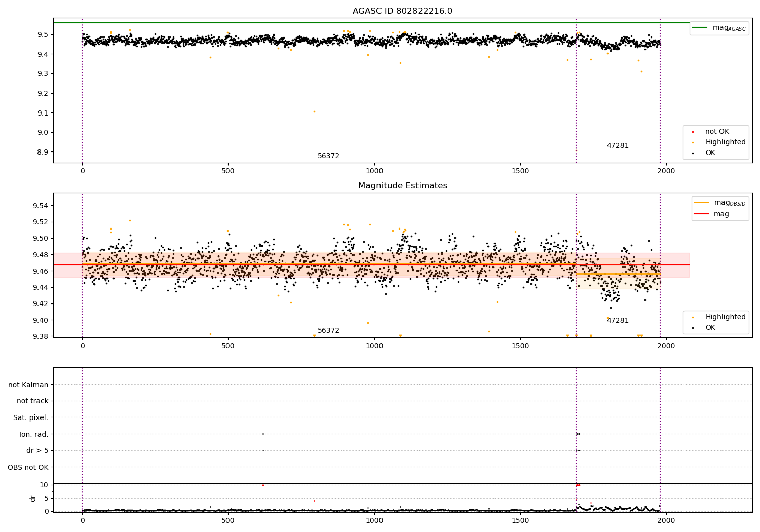
Task: Click the 'dr > 5' axis label
Action: click(37, 451)
